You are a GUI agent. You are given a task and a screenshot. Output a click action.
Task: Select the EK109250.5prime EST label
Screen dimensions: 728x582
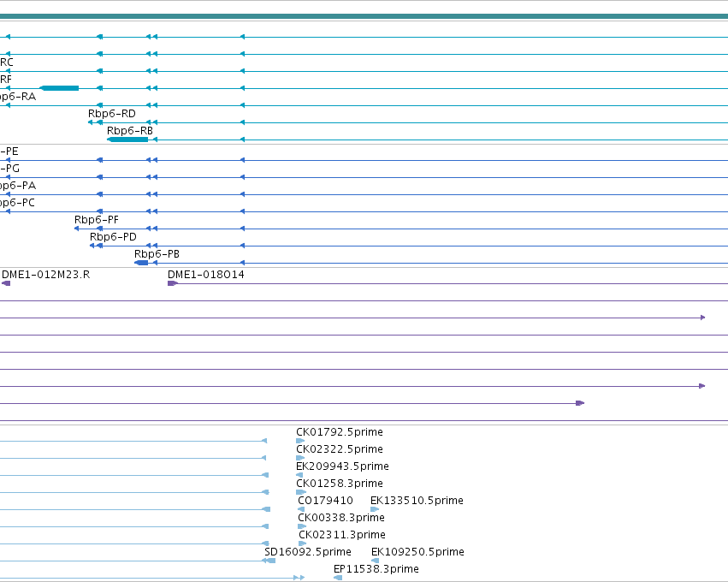[417, 552]
